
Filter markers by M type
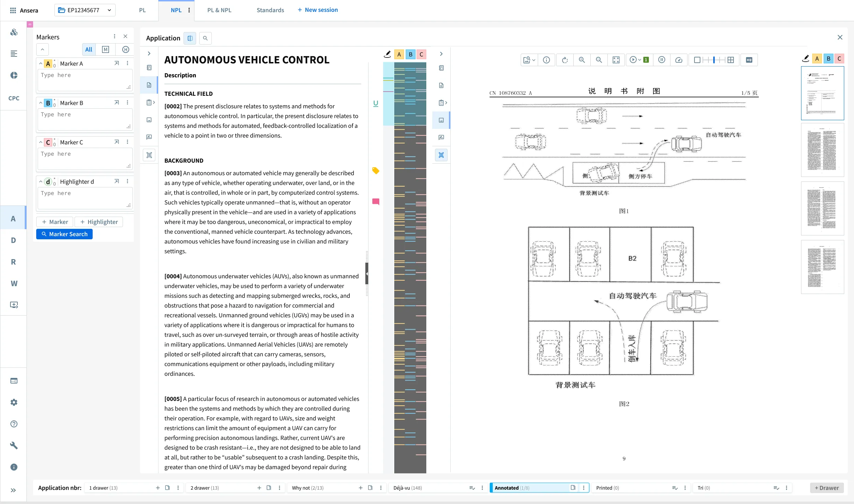coord(106,49)
